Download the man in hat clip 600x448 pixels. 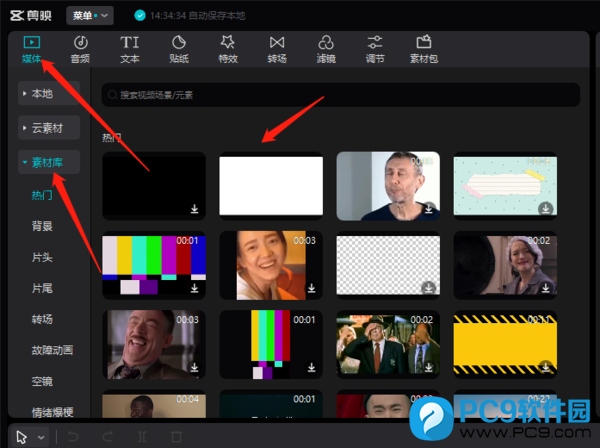click(429, 367)
